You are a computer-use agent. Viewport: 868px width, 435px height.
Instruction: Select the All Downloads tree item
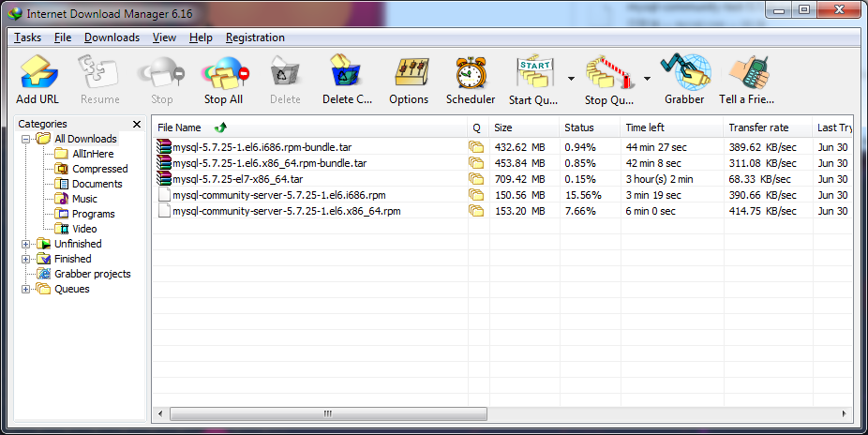point(86,139)
